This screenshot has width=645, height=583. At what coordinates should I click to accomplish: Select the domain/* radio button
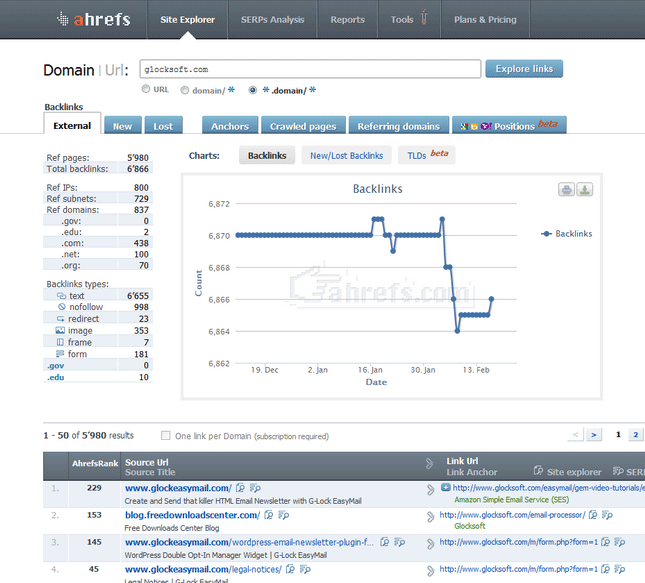[185, 90]
